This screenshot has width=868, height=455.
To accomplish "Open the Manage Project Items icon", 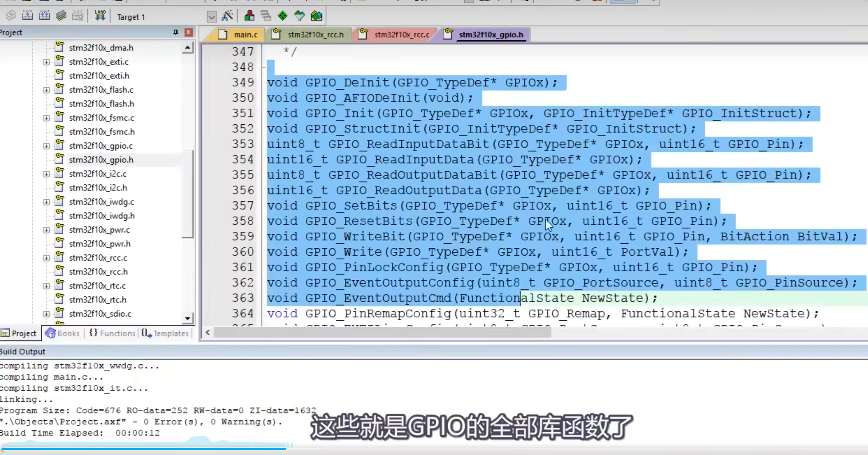I will click(249, 16).
